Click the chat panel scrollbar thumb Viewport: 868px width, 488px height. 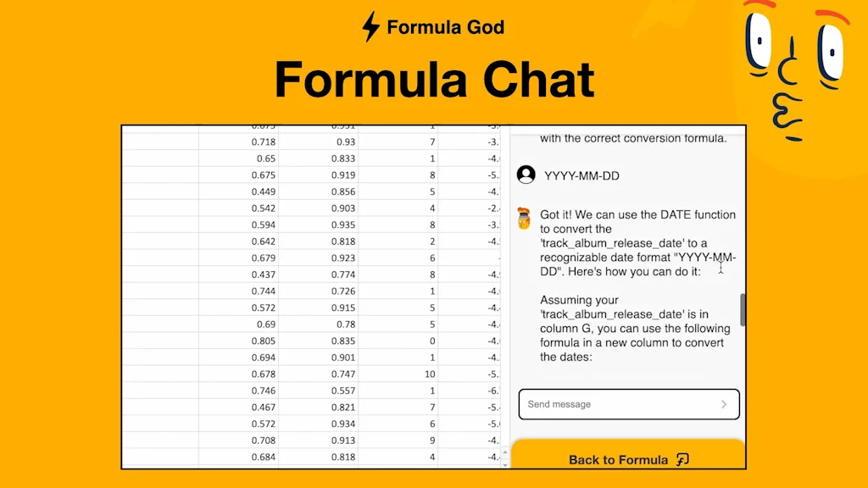click(743, 310)
